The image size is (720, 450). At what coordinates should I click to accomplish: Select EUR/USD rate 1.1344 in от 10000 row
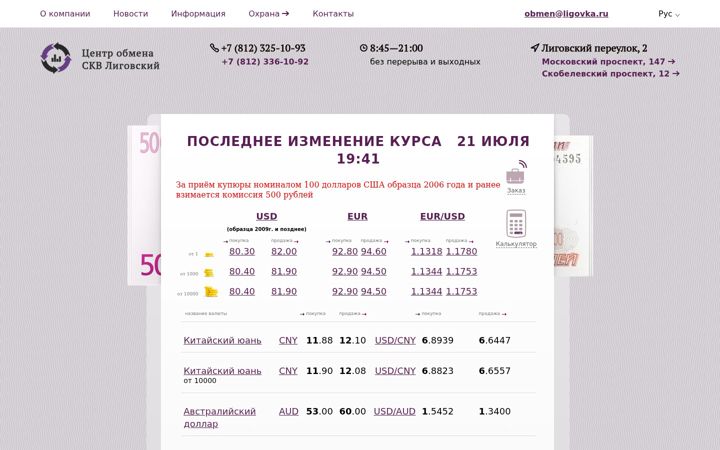point(427,292)
